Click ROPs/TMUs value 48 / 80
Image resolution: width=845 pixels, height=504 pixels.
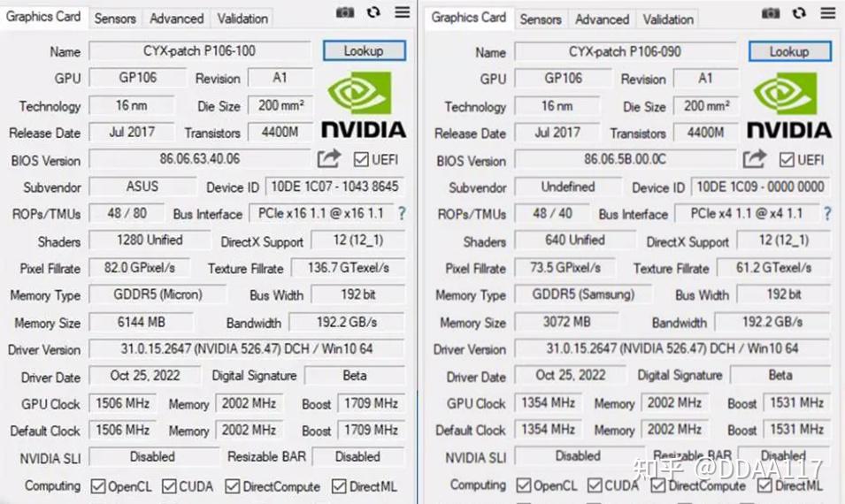127,213
